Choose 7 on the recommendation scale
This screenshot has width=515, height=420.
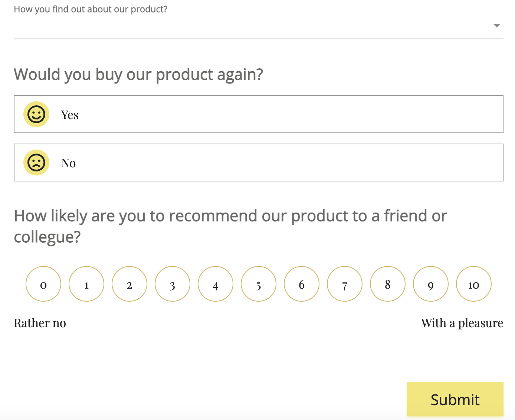click(345, 283)
